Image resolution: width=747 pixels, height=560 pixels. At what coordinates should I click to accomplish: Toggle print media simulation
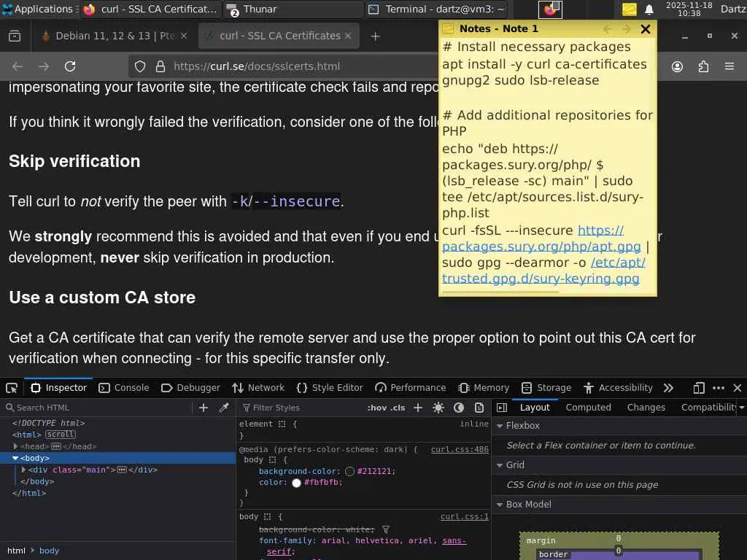point(479,408)
